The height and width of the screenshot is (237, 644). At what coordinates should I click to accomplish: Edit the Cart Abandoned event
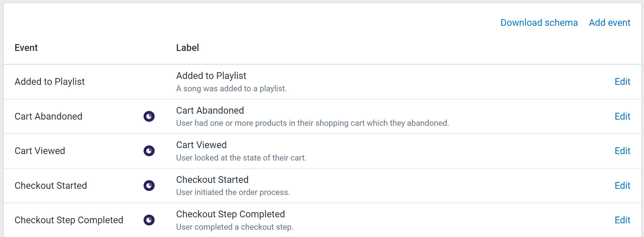(x=622, y=116)
